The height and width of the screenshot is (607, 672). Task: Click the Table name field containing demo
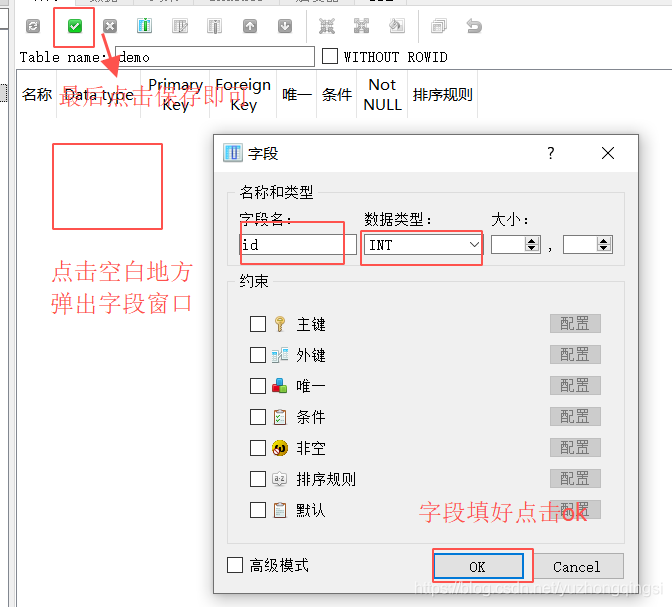[x=215, y=57]
